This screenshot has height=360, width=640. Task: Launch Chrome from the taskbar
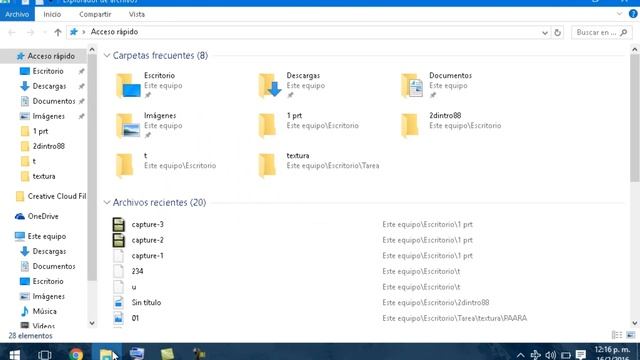[x=76, y=354]
